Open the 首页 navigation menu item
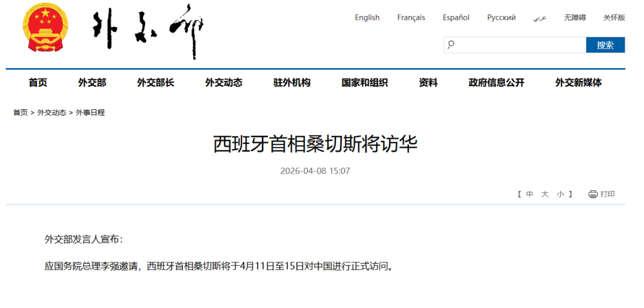This screenshot has width=644, height=308. (38, 82)
